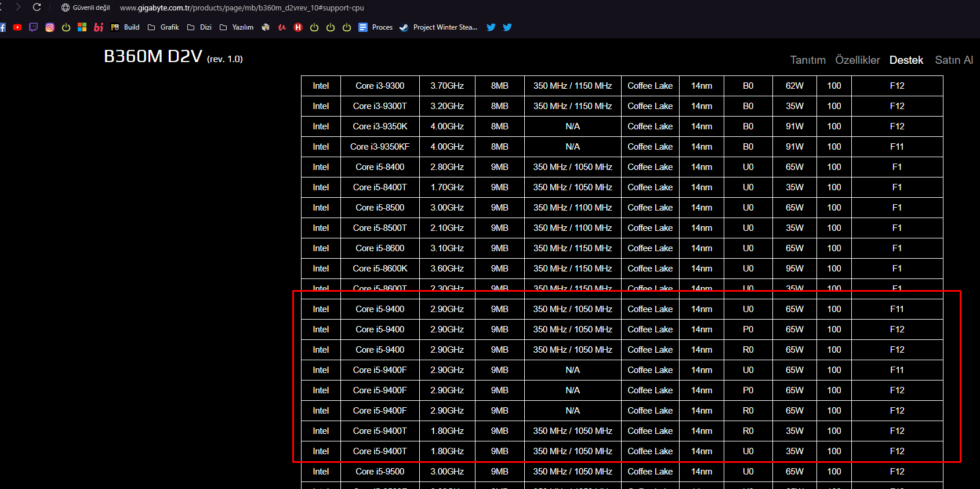This screenshot has width=980, height=489.
Task: Open the 'Güvenli değil' site info
Action: point(86,8)
